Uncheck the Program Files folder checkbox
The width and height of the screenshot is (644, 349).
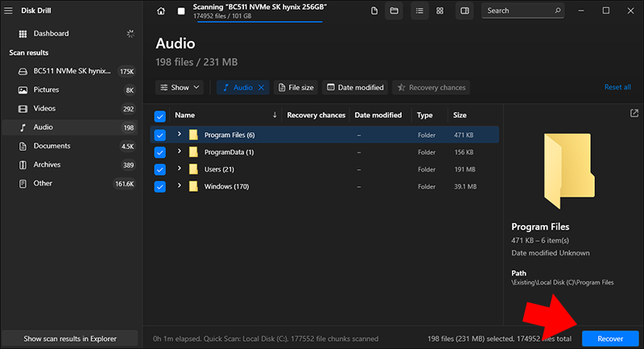coord(159,135)
